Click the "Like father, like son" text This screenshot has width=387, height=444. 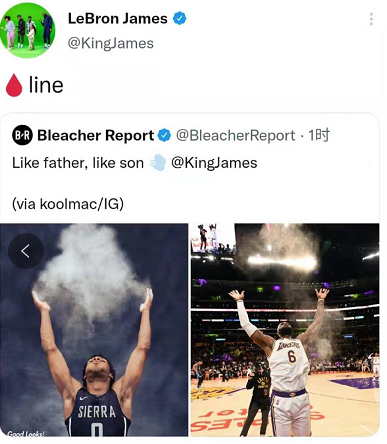point(78,163)
